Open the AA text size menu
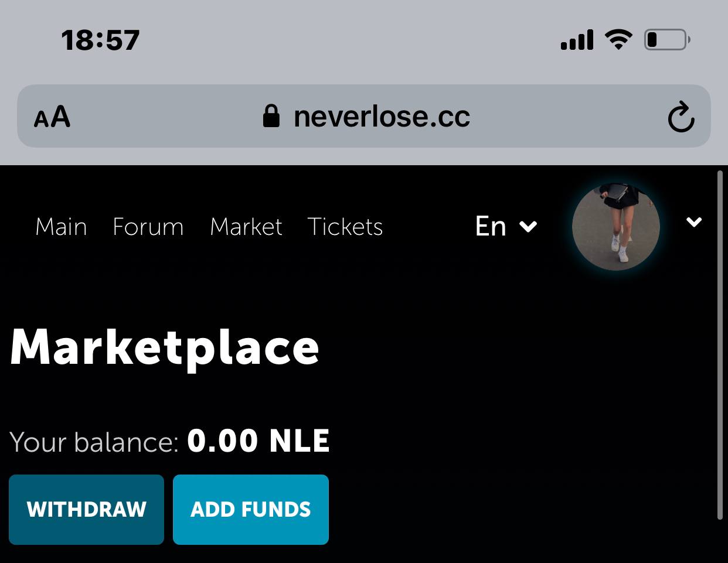 pyautogui.click(x=52, y=117)
